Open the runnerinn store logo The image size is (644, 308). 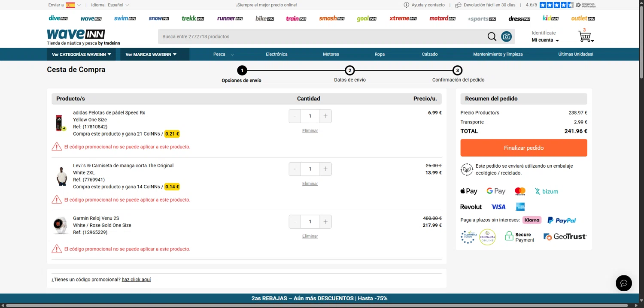230,18
